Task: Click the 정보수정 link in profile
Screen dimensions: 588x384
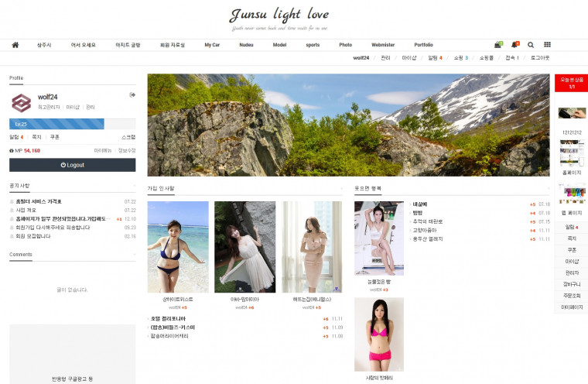Action: pyautogui.click(x=127, y=150)
